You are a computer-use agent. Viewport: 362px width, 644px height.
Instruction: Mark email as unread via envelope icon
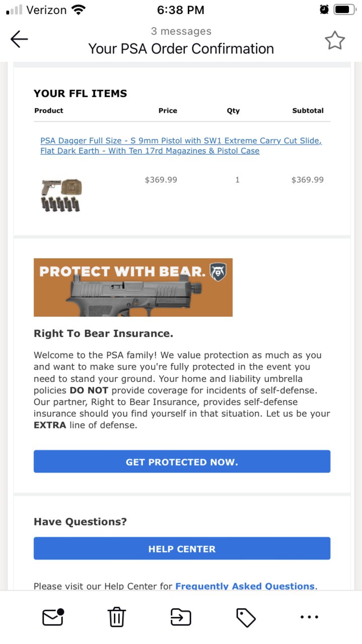click(x=53, y=617)
